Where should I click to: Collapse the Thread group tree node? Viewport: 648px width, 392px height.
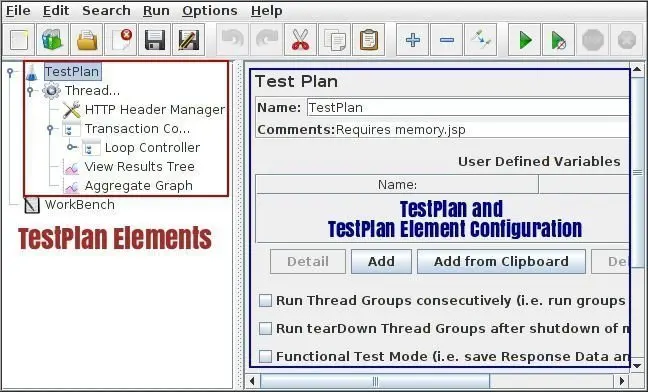[30, 90]
